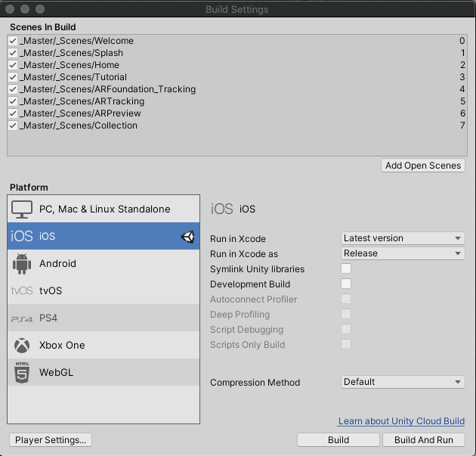
Task: Select _Master/_Scenes/Collection scene entry
Action: click(x=236, y=126)
